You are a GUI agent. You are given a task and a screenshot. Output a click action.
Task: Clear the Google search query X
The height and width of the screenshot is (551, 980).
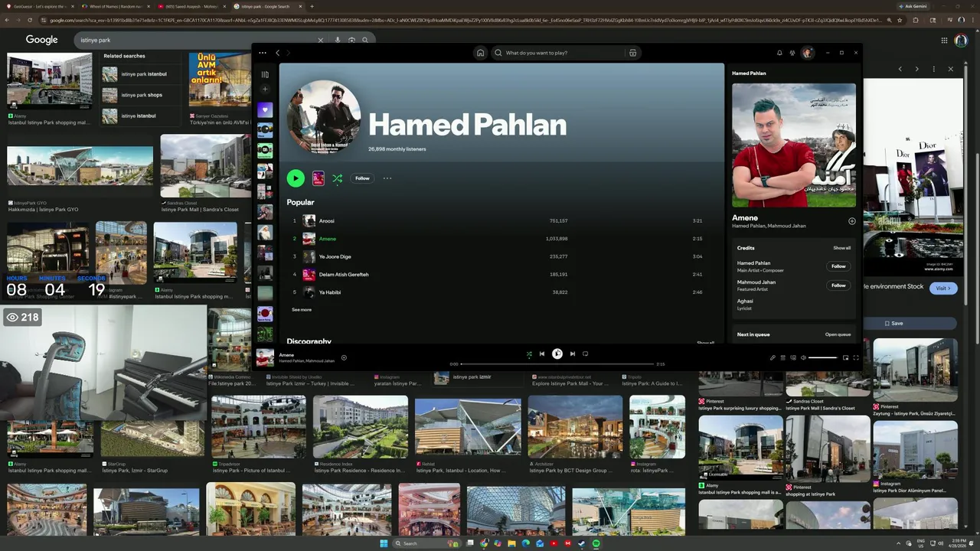coord(321,40)
